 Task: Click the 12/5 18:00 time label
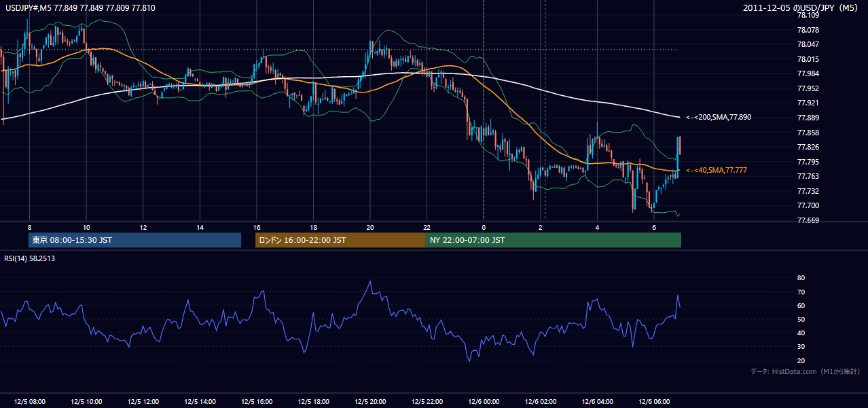point(313,402)
